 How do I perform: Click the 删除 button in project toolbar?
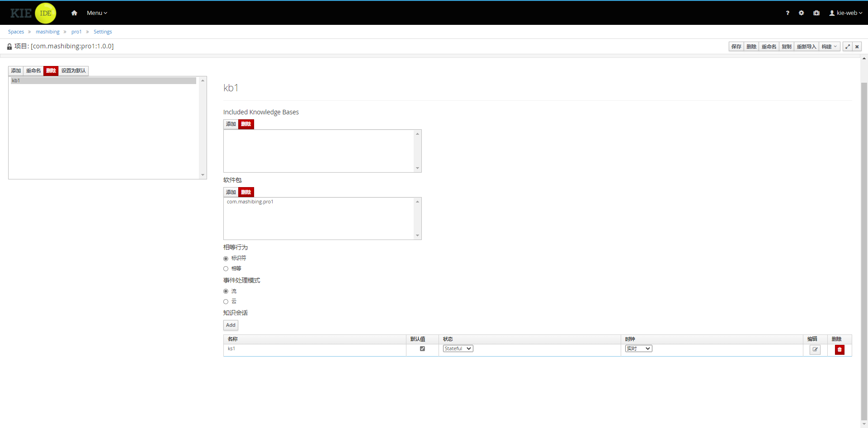pyautogui.click(x=751, y=47)
